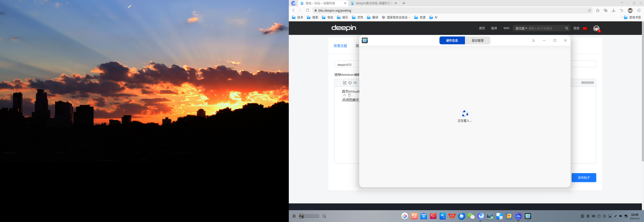Bookmark this page with the star icon
Image resolution: width=644 pixels, height=222 pixels.
click(x=589, y=11)
